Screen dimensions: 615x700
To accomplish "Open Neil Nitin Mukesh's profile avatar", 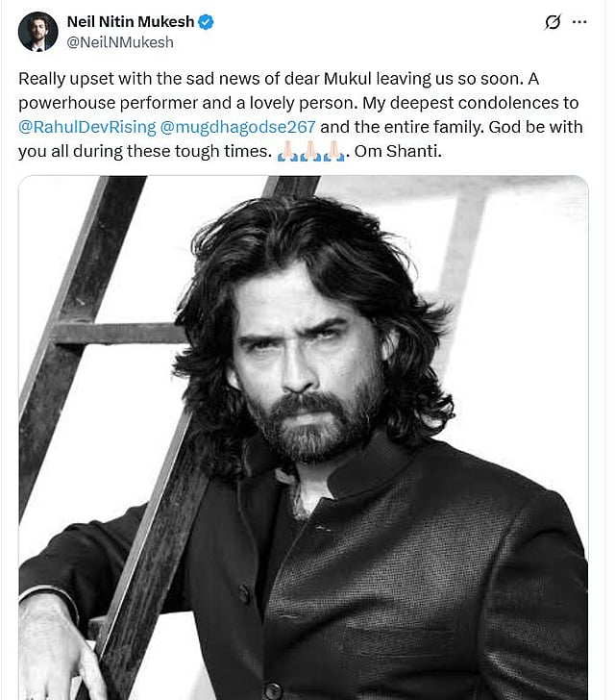I will [x=37, y=32].
